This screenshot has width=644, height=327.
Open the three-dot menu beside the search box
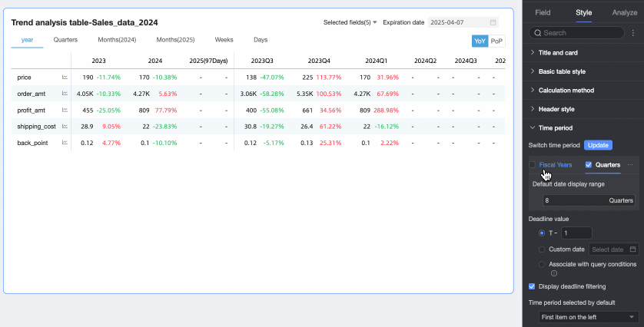click(x=632, y=33)
